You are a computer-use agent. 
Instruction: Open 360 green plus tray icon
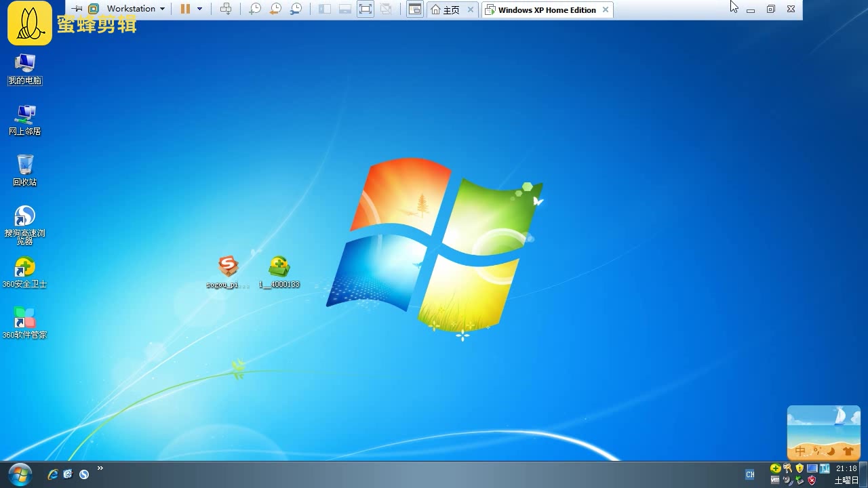[x=776, y=468]
